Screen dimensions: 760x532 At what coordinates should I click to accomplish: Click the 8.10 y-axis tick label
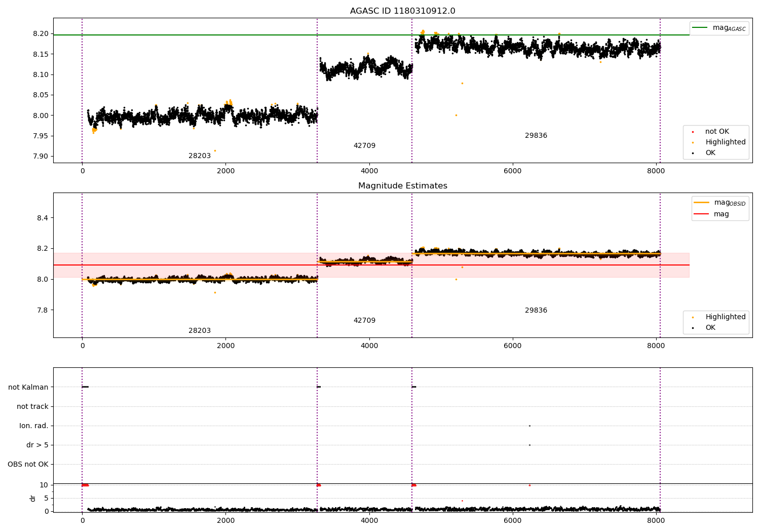pos(41,75)
